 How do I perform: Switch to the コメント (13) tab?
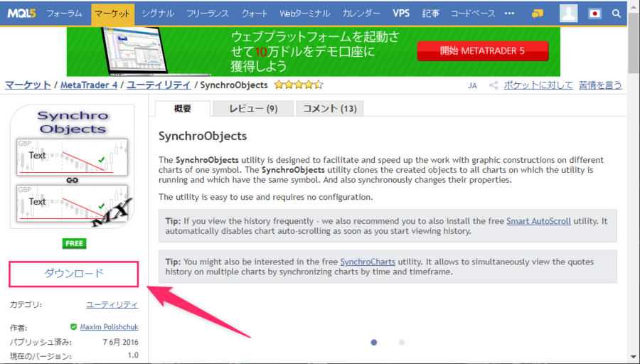[x=329, y=109]
